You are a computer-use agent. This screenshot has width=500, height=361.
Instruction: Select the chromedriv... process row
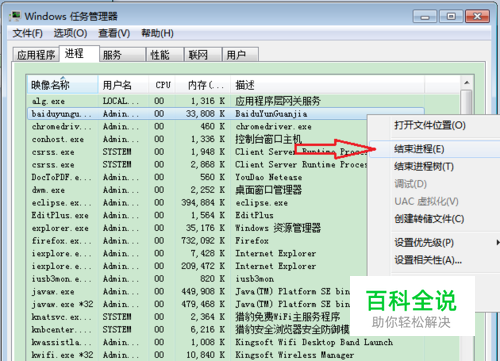pos(197,126)
